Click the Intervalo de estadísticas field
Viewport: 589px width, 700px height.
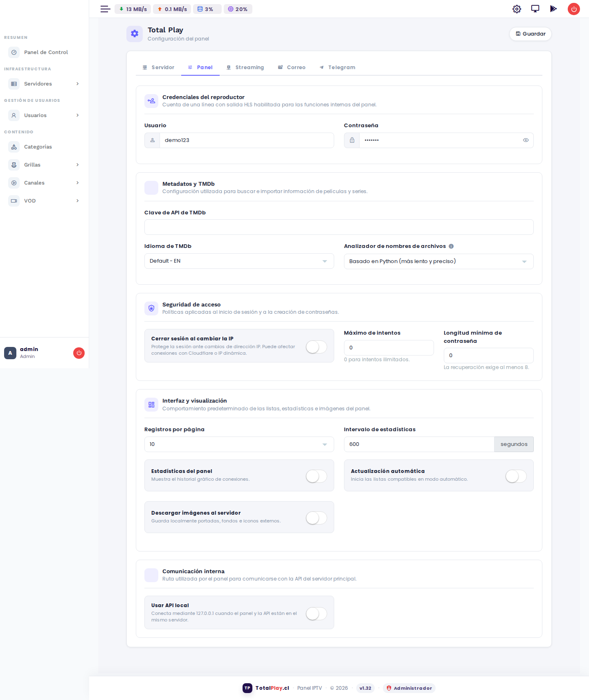pos(419,444)
